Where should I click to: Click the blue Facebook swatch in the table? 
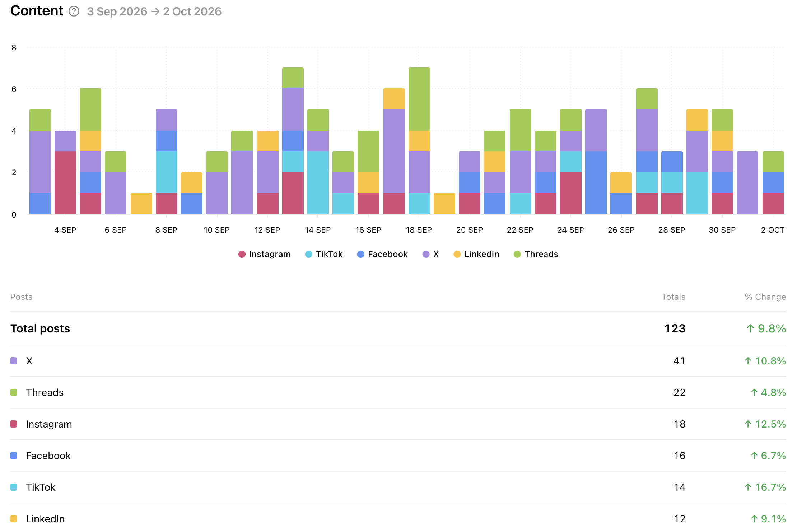click(x=14, y=456)
